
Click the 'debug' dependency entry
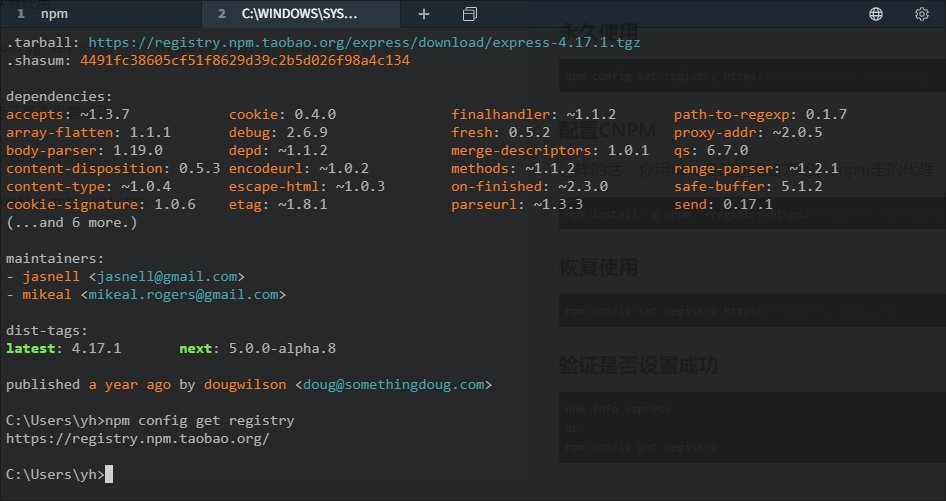[278, 132]
